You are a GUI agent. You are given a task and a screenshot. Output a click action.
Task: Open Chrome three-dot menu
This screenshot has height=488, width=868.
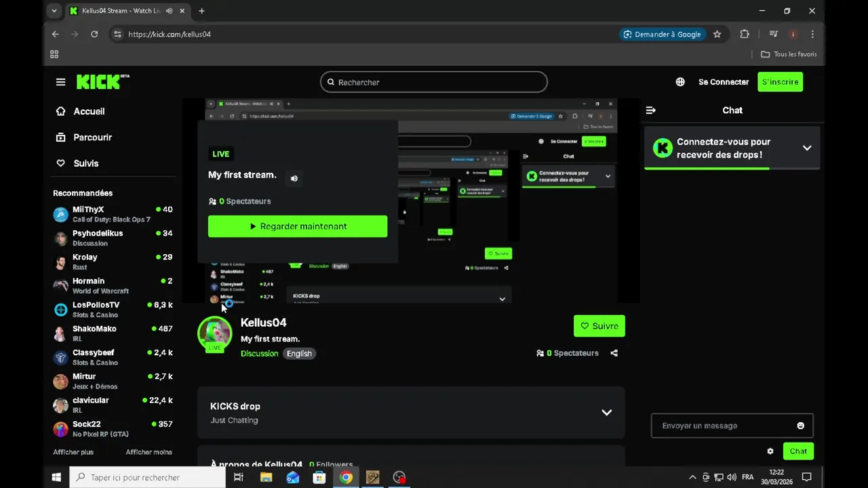(812, 34)
